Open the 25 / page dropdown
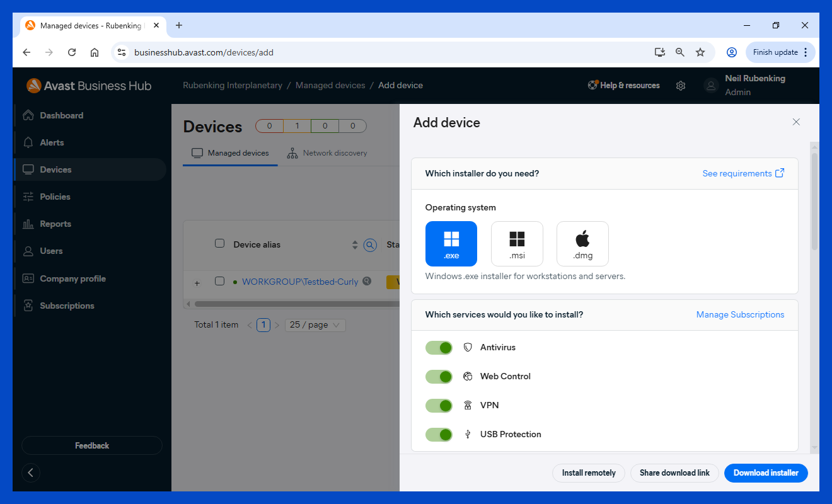 [x=315, y=325]
